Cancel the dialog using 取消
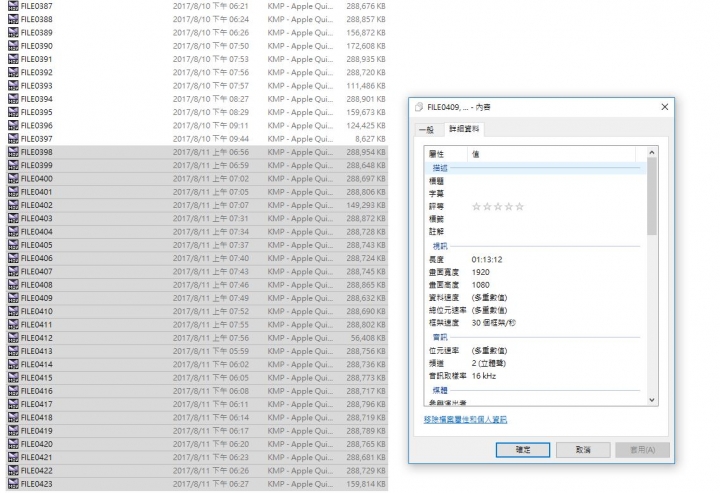 [583, 450]
